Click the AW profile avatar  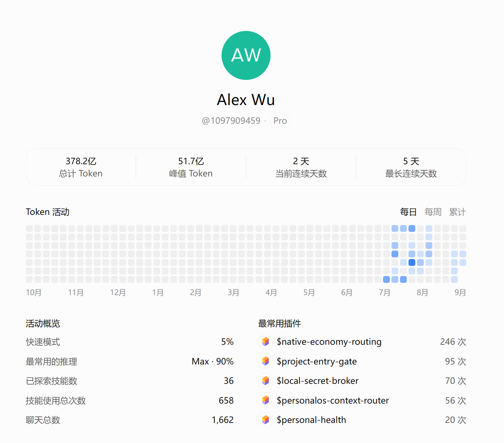246,55
